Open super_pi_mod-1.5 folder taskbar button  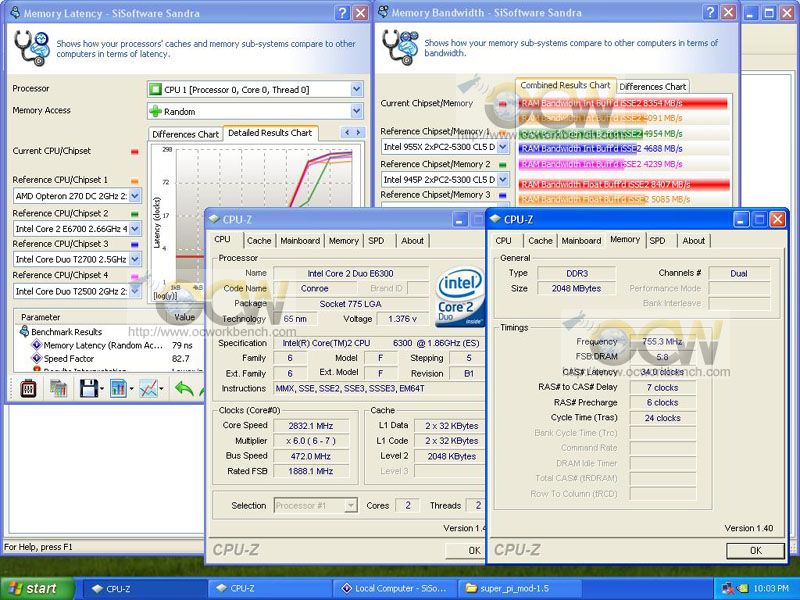519,589
